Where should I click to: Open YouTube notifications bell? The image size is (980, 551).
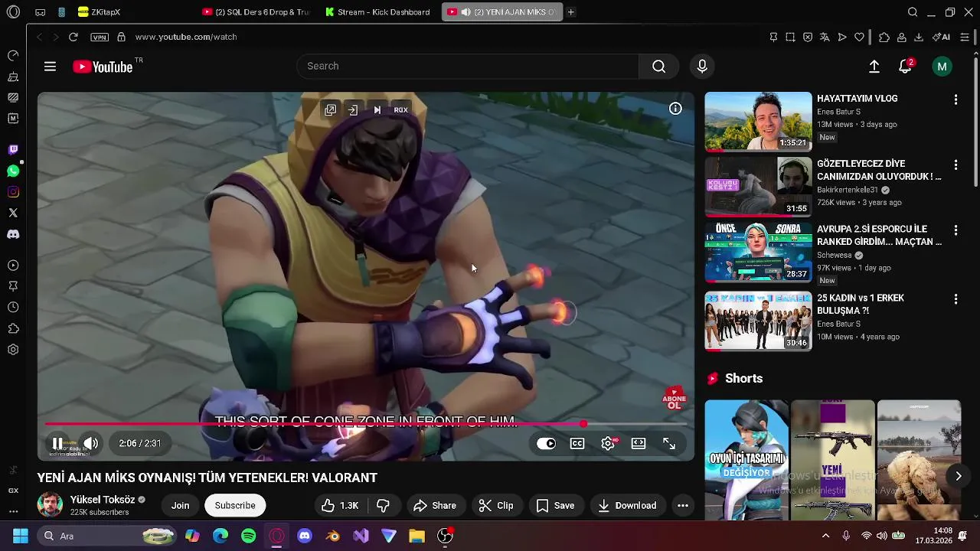point(906,67)
